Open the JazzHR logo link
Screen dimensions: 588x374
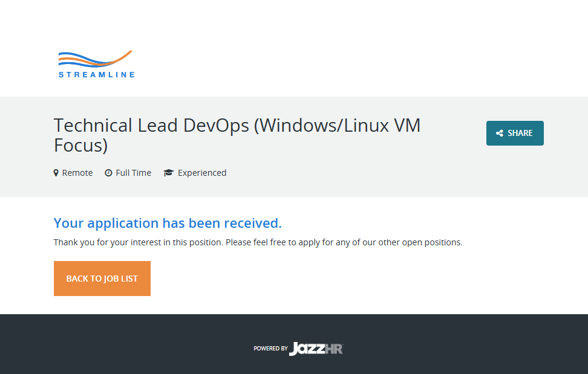316,349
